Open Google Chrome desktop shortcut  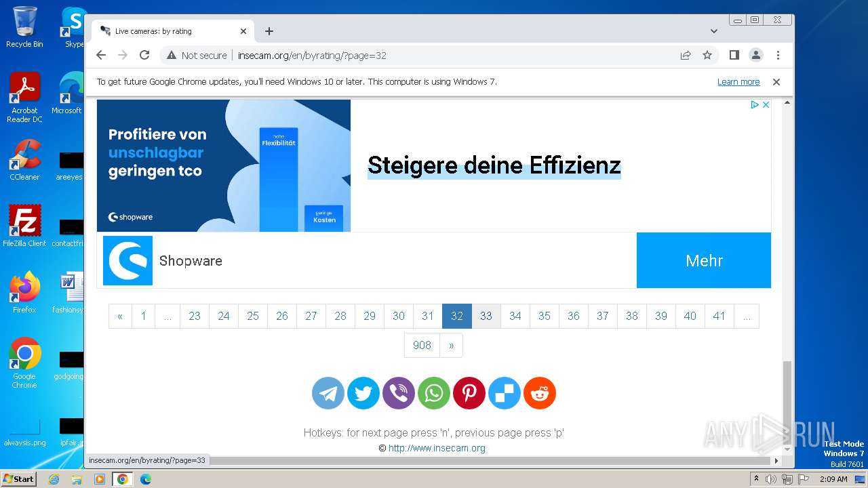point(24,363)
